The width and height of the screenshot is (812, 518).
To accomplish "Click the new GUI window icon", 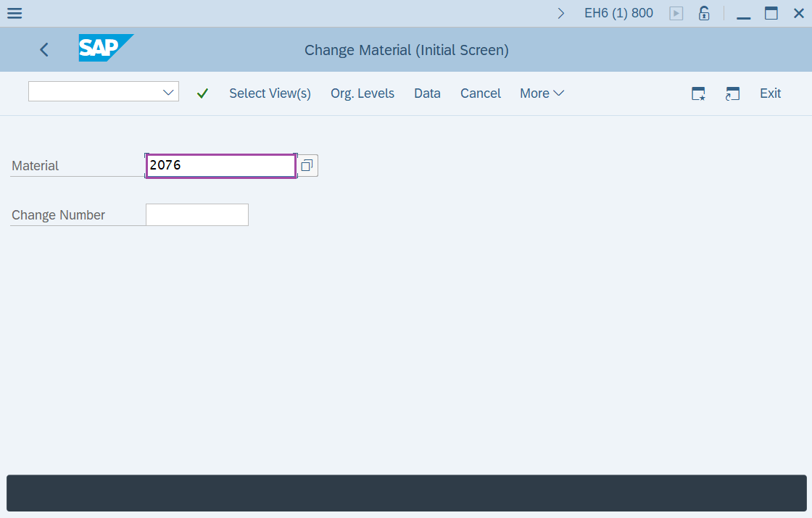I will coord(698,93).
